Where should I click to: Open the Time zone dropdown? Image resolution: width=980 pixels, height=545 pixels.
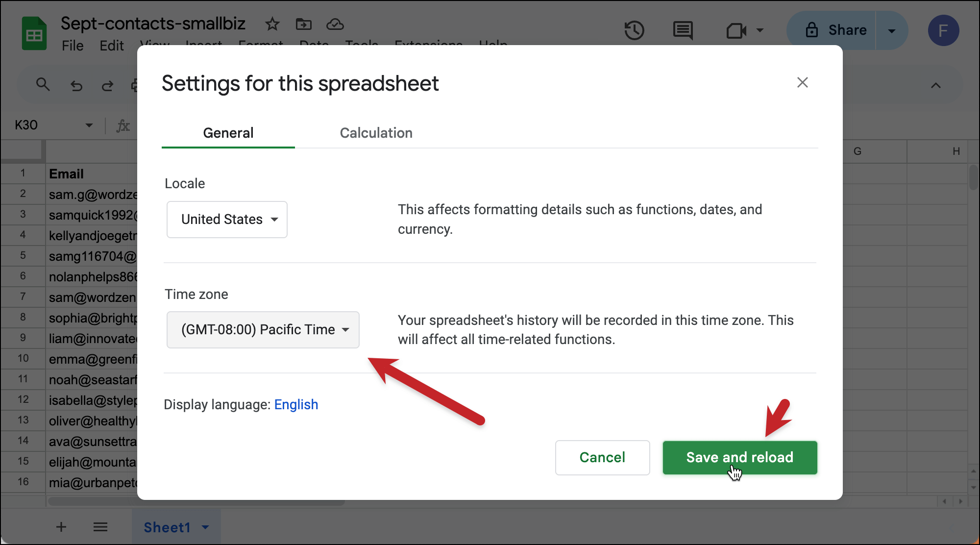coord(263,329)
